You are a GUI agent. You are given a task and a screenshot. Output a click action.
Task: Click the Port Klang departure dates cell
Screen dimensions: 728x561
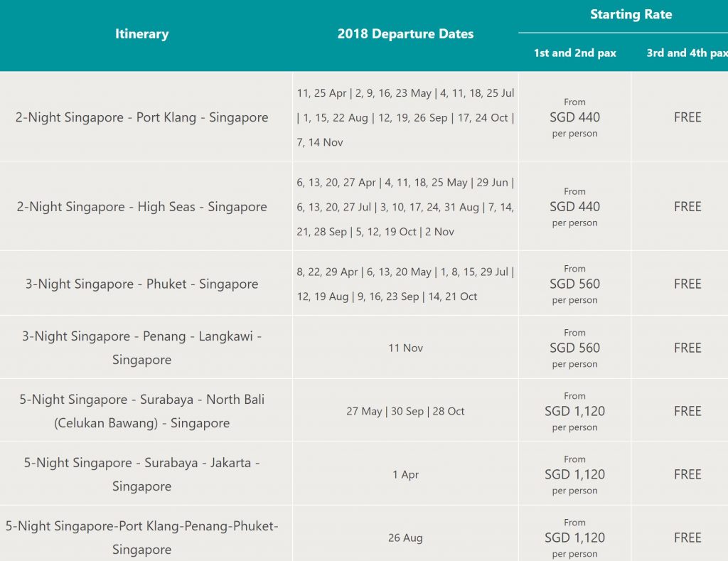click(405, 117)
